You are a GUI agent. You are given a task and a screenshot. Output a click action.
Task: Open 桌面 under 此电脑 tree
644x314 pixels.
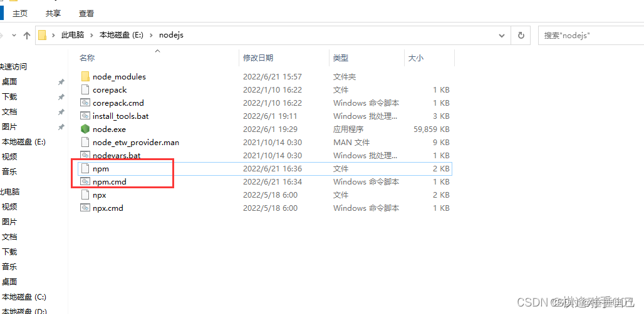tap(9, 281)
